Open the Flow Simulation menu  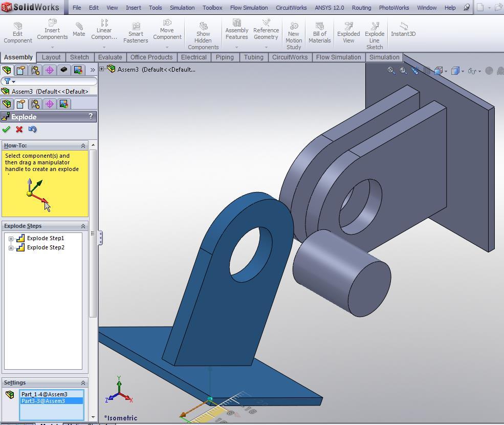click(249, 7)
